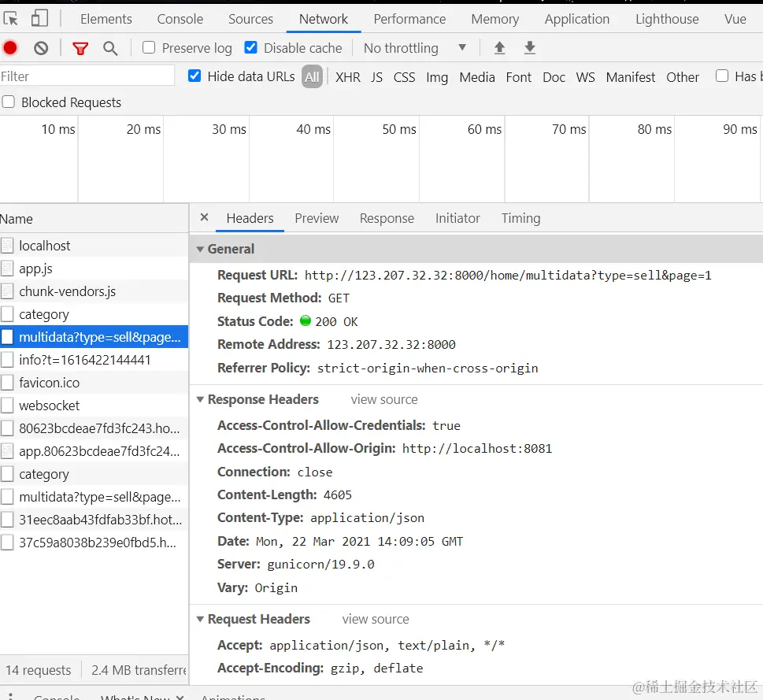Select the app.js request
The height and width of the screenshot is (700, 763).
[x=94, y=268]
